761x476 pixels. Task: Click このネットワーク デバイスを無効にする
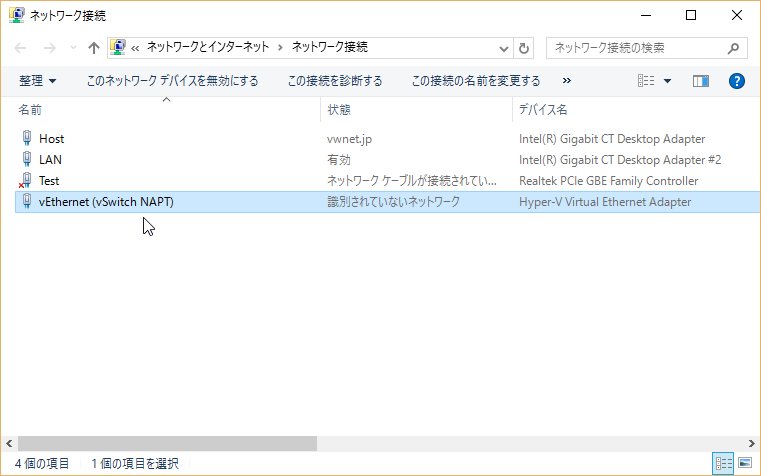tap(172, 81)
